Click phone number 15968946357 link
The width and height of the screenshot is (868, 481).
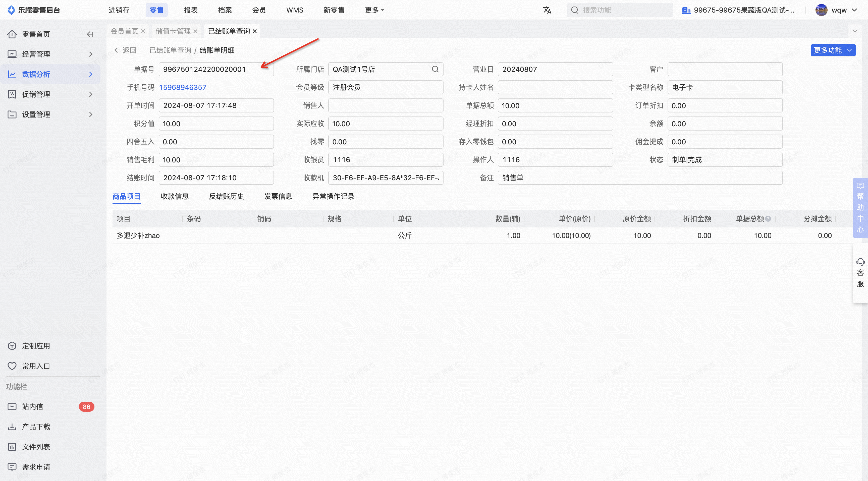click(x=183, y=88)
